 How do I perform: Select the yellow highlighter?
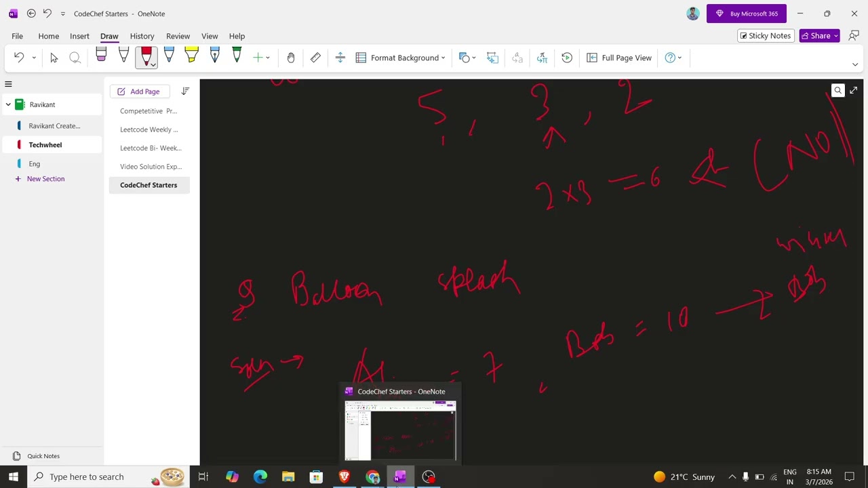click(x=191, y=56)
